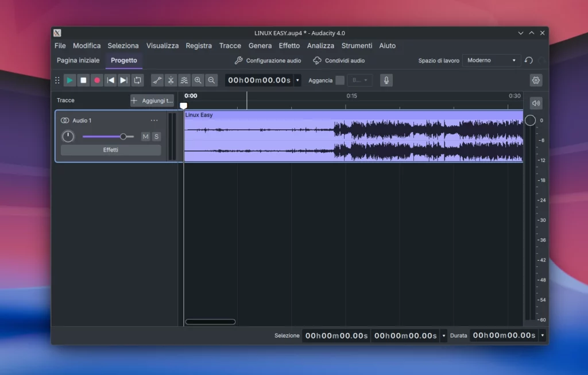
Task: Open Audio 1 track options menu (three dots)
Action: 154,121
